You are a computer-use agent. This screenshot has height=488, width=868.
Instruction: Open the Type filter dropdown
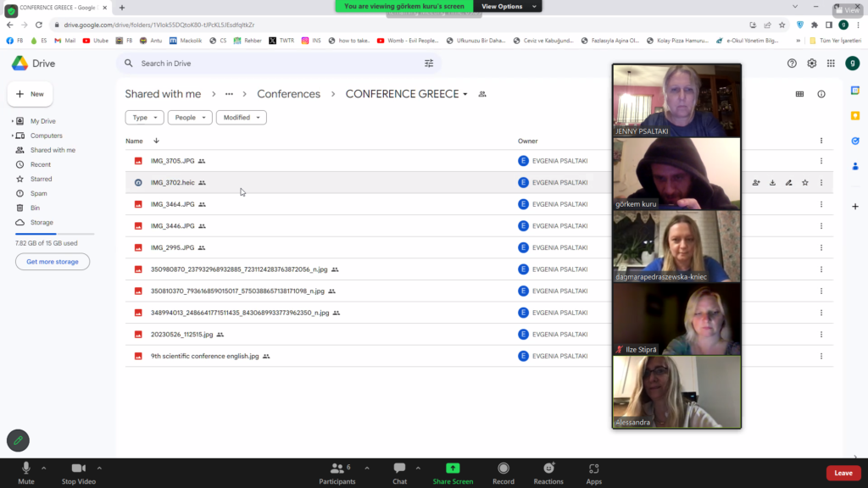coord(144,118)
